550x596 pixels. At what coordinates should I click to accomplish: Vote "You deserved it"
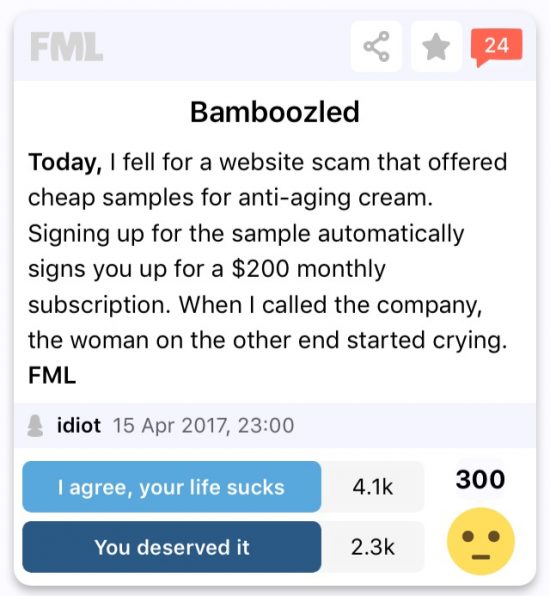click(172, 547)
